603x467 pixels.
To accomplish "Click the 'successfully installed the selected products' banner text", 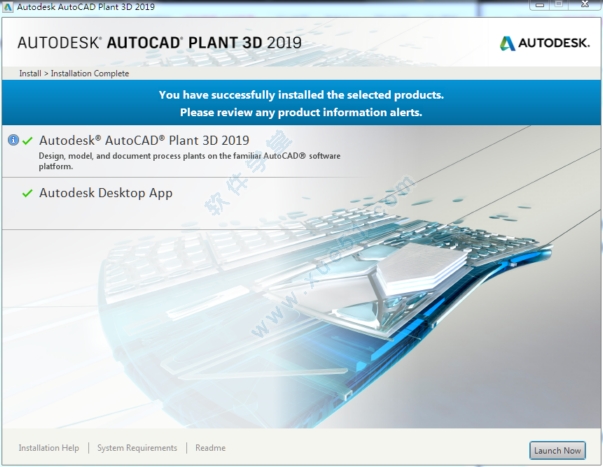I will [x=301, y=95].
